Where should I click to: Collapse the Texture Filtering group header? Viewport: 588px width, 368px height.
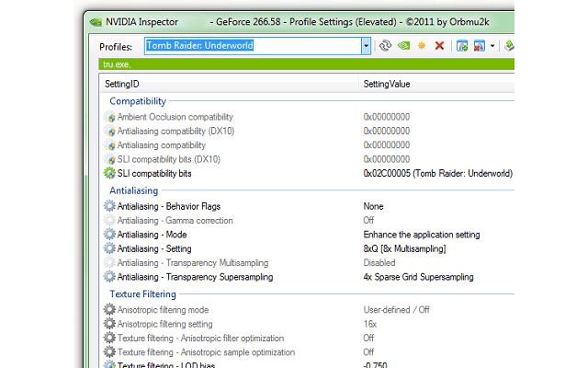(142, 293)
